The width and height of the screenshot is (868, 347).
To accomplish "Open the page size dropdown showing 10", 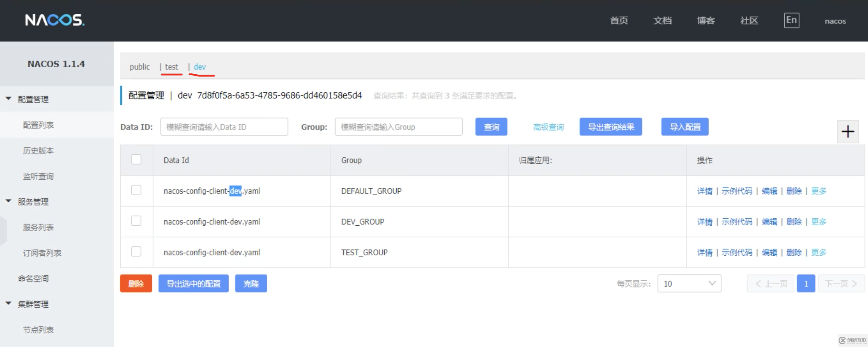I will point(689,283).
